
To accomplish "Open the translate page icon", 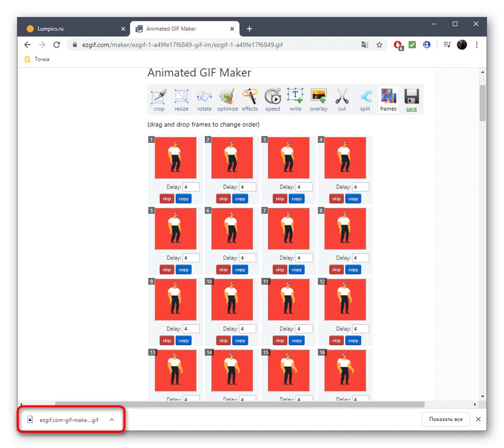I will pos(364,45).
